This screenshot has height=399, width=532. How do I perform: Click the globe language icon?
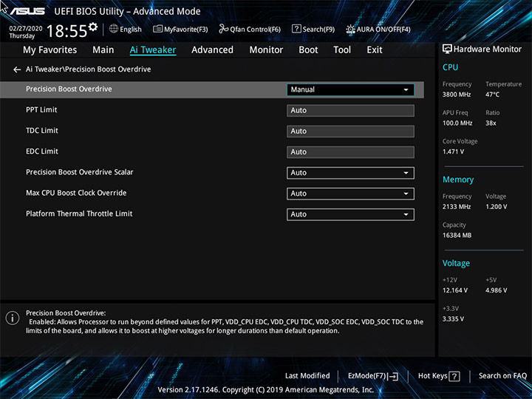(x=114, y=29)
